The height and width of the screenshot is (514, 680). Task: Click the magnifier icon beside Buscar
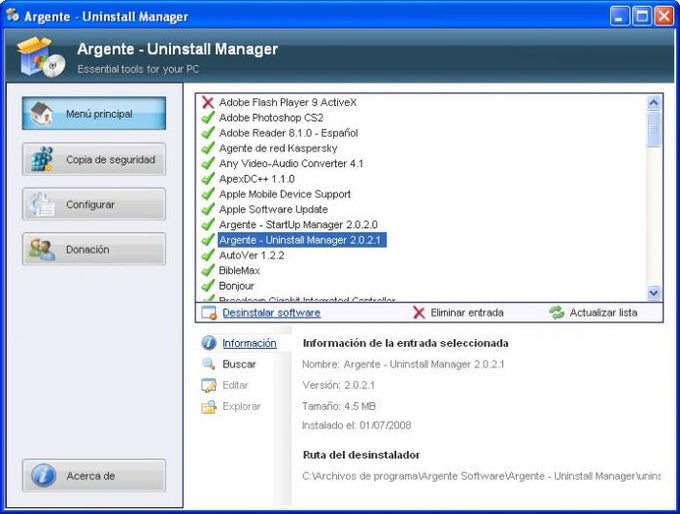[209, 363]
